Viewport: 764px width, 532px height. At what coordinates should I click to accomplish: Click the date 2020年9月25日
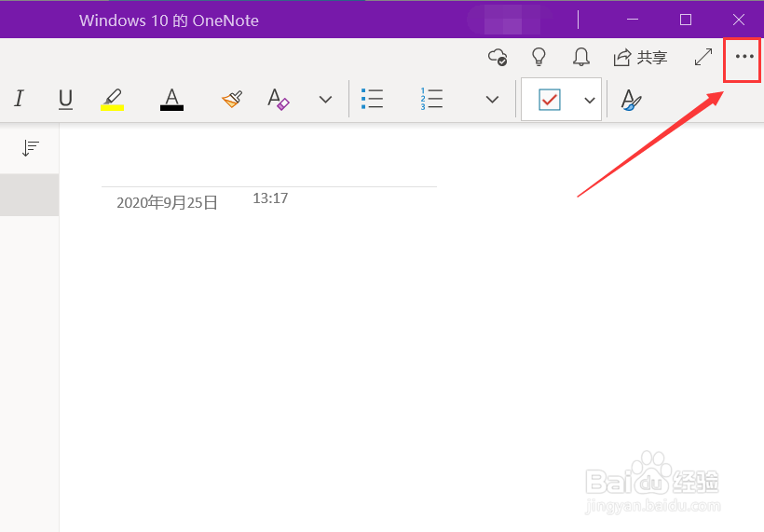pyautogui.click(x=167, y=202)
